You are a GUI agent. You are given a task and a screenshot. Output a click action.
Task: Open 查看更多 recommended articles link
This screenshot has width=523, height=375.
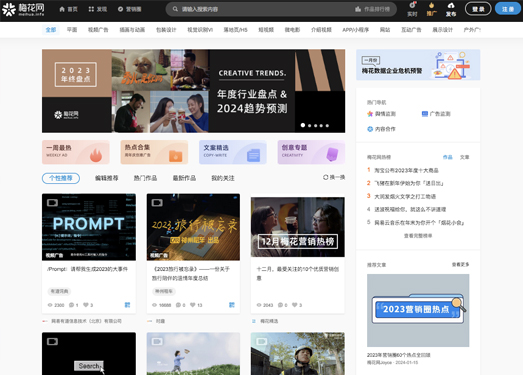460,265
